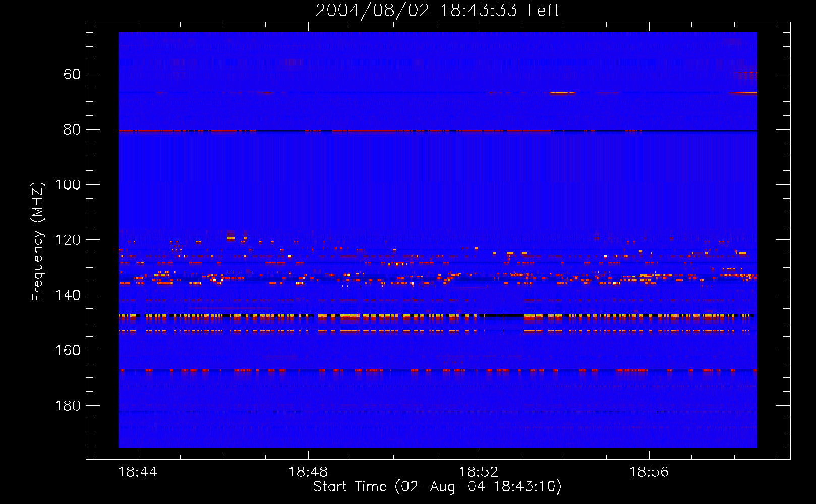Click the 'Frequency (MHZ)' axis label
The image size is (816, 504).
point(38,241)
